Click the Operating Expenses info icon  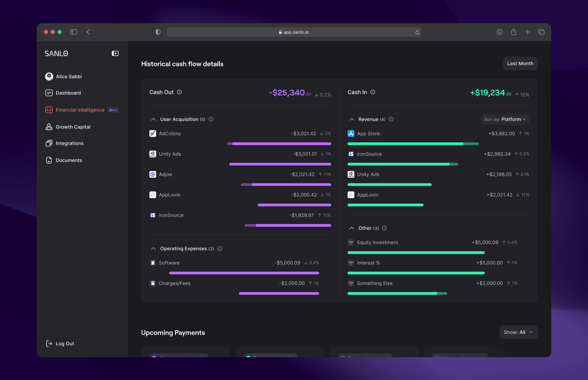(220, 249)
